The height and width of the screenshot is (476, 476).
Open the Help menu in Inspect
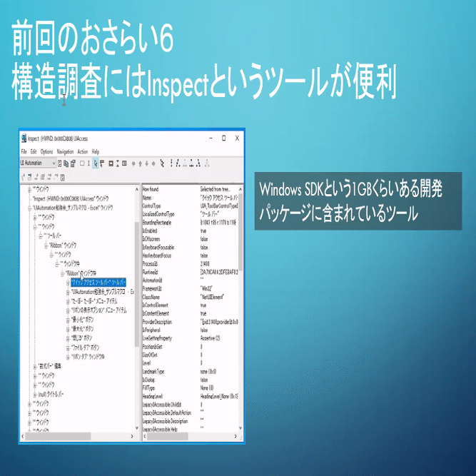pyautogui.click(x=96, y=151)
